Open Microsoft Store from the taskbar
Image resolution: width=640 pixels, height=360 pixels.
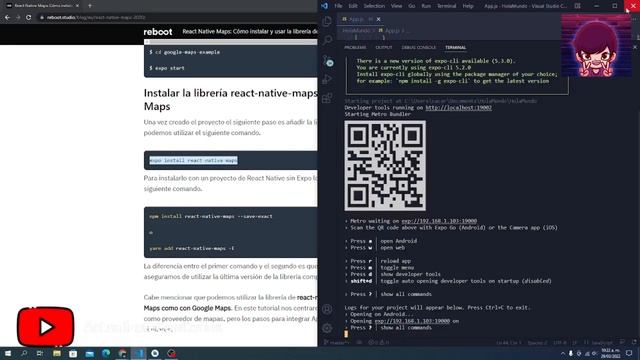click(x=73, y=353)
